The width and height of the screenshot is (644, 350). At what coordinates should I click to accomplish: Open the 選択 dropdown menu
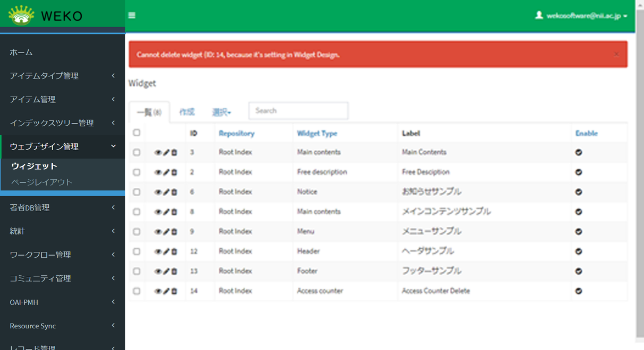(x=221, y=112)
